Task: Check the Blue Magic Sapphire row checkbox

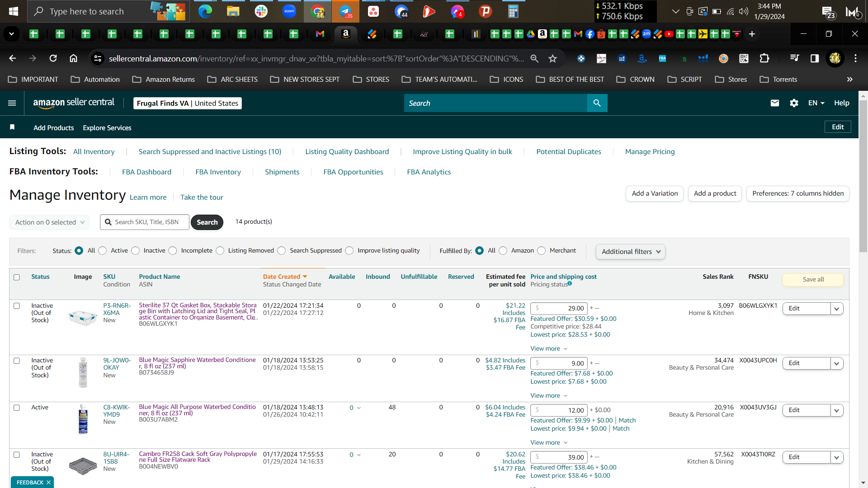Action: (17, 361)
